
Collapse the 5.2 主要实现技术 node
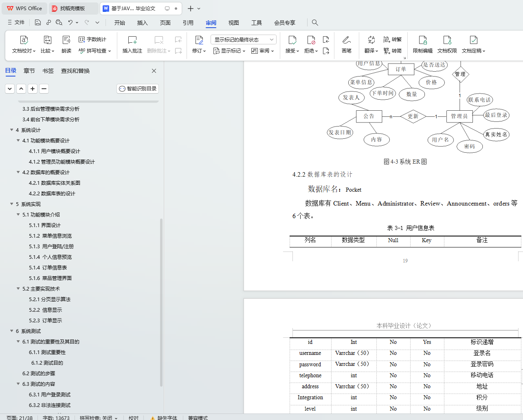coord(18,289)
